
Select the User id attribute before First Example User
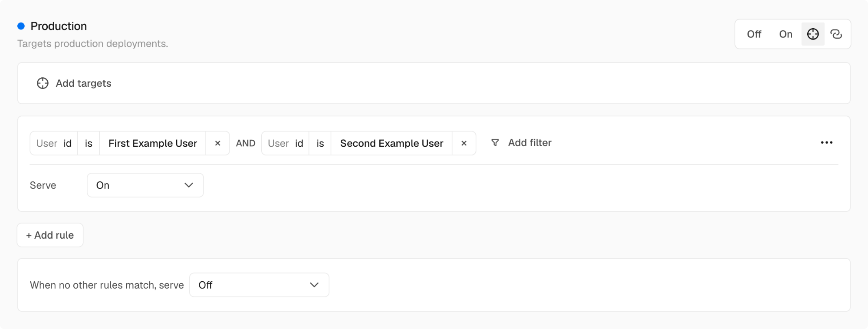54,143
